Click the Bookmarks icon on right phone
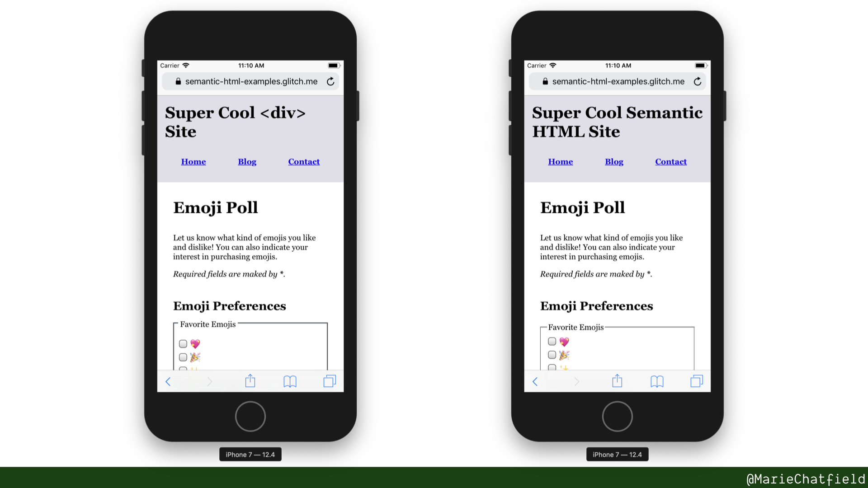Image resolution: width=868 pixels, height=488 pixels. (656, 381)
